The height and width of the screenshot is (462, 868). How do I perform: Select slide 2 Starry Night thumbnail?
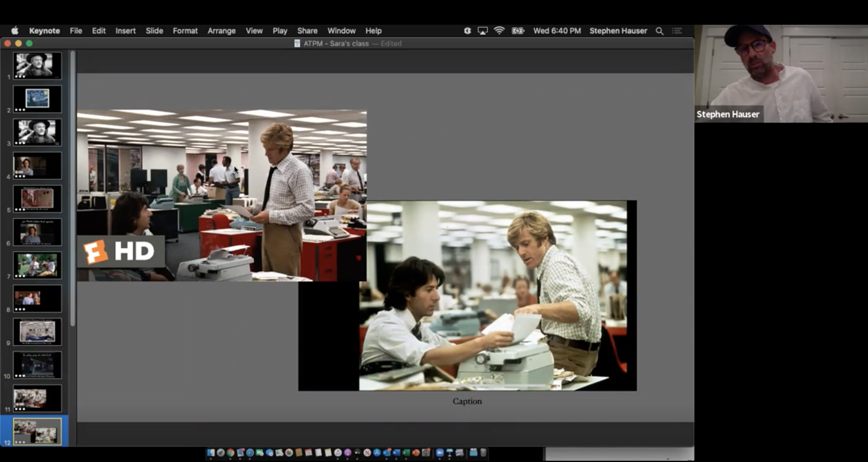37,99
